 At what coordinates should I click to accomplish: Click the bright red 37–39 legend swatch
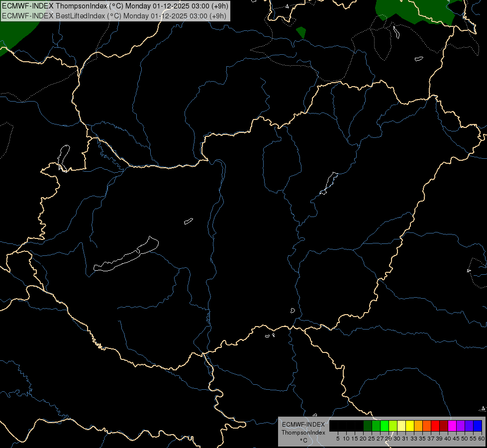point(435,426)
